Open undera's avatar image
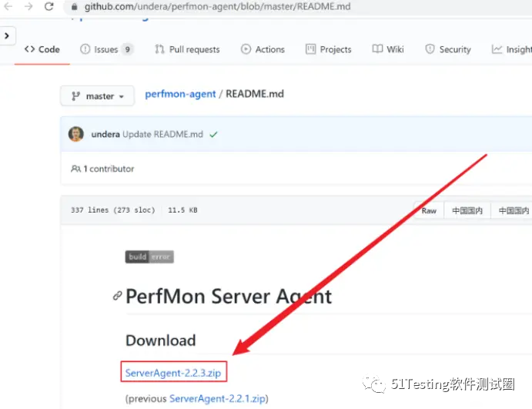Screen dimensions: 532x409 [x=76, y=134]
